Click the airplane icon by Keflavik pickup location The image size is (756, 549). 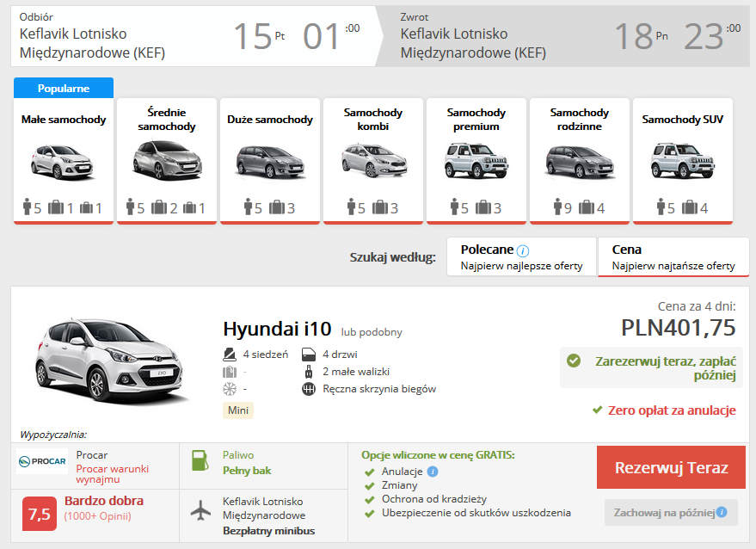coord(200,511)
